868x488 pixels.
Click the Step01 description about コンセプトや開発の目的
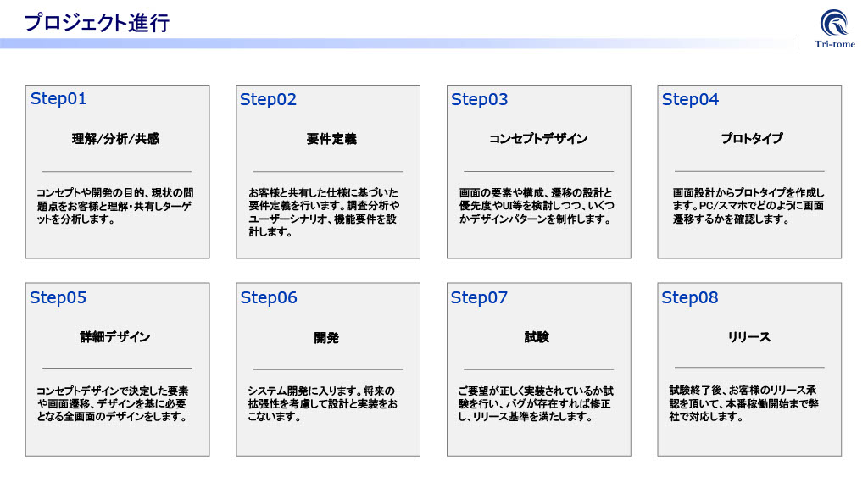coord(115,206)
